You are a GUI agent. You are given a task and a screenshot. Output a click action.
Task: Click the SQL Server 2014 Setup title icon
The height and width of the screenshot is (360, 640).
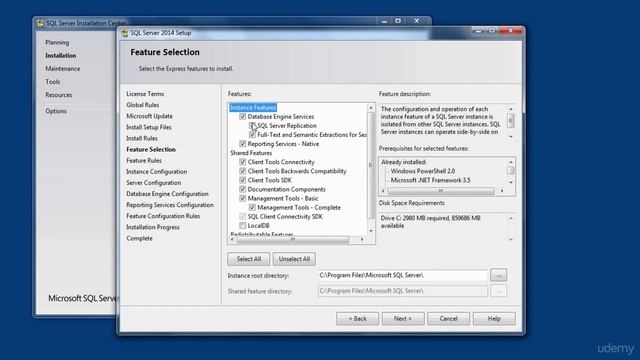pyautogui.click(x=125, y=33)
